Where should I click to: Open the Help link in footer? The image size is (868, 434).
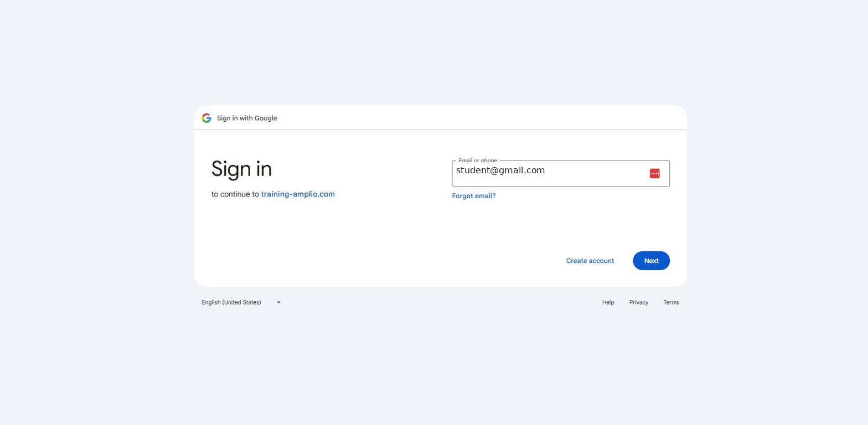point(608,302)
